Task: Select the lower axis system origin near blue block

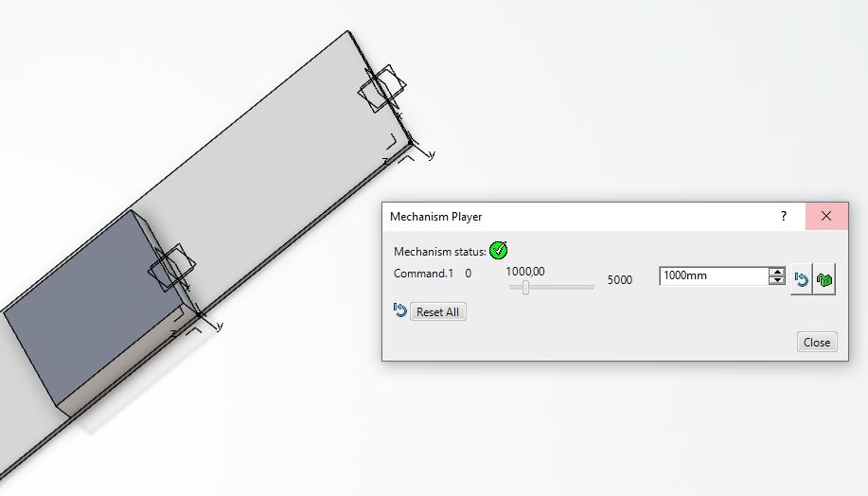Action: click(199, 314)
